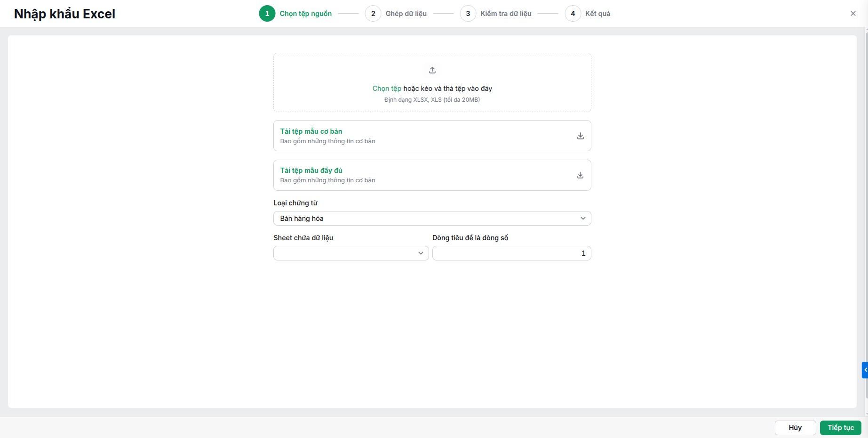Open 'Tải tệp mẫu cơ bản' link

[x=311, y=131]
